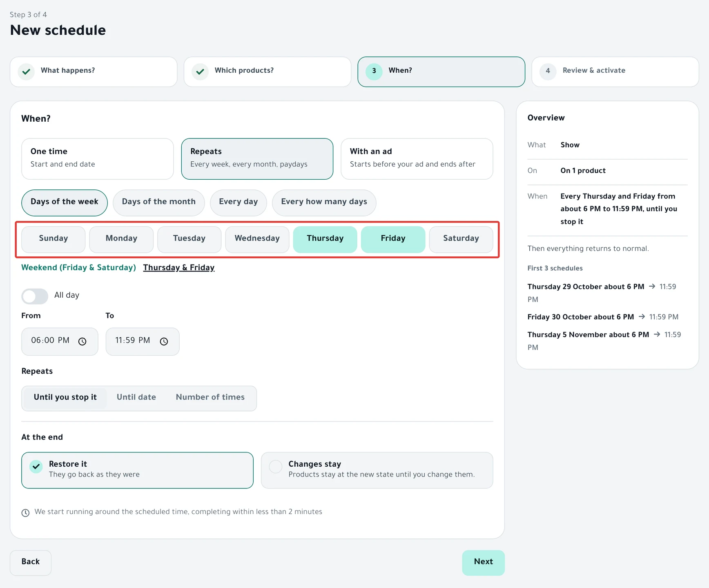Click the clock icon beside the running time note
The width and height of the screenshot is (709, 588).
click(x=25, y=513)
